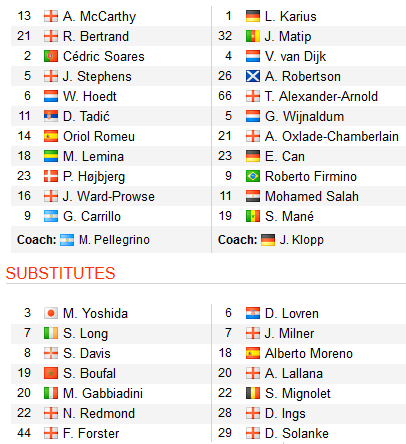Click the Senegal flag next to S. Mané

[253, 216]
